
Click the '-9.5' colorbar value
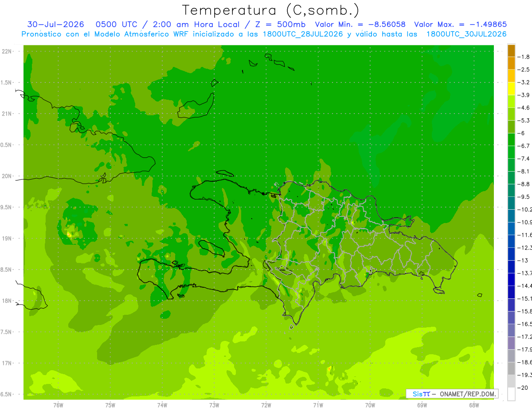click(x=524, y=197)
